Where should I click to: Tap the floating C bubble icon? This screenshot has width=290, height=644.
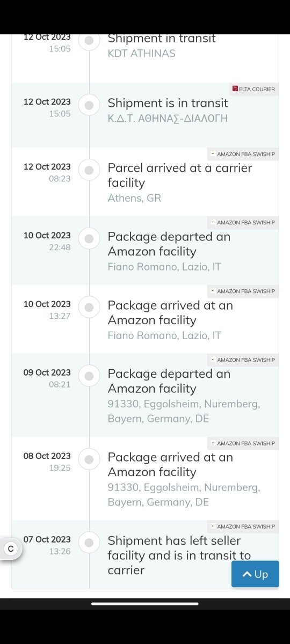10,549
